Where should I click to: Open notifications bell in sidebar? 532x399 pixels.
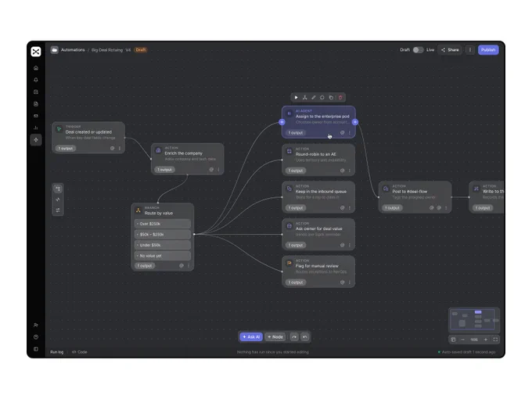pyautogui.click(x=36, y=80)
